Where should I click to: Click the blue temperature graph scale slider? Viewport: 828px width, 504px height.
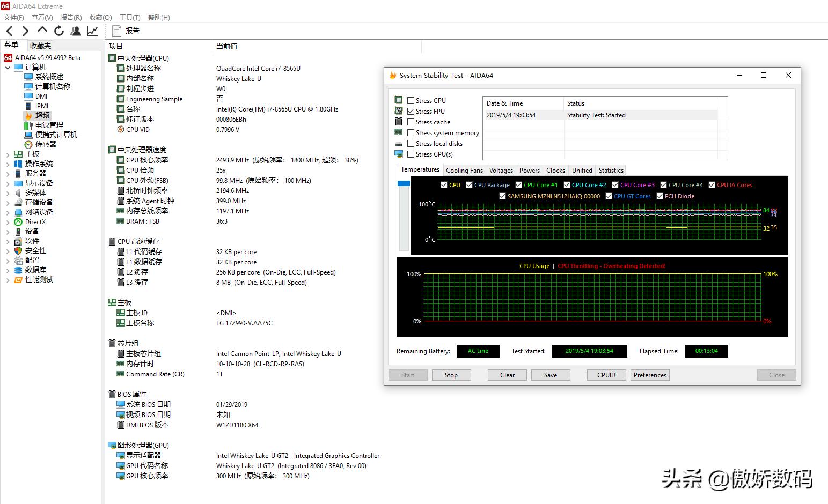404,183
